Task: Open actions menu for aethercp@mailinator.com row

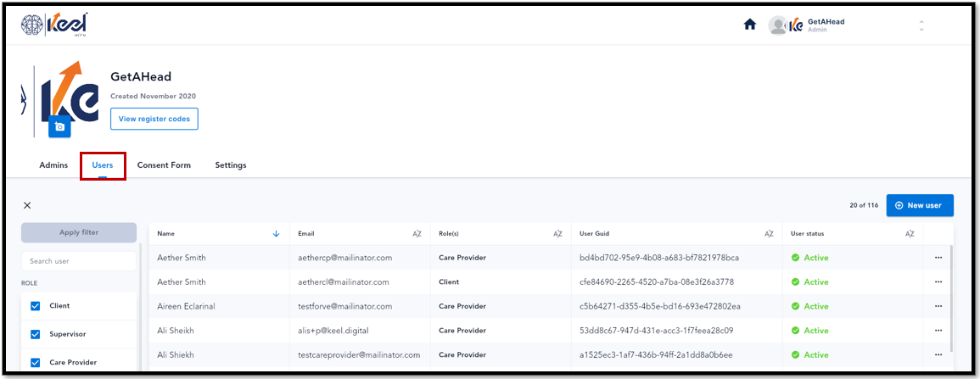Action: pyautogui.click(x=938, y=257)
